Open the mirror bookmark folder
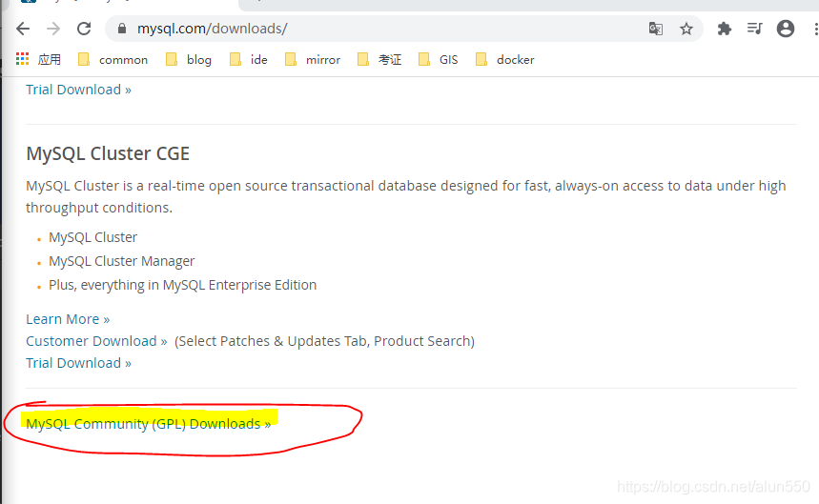Image resolution: width=819 pixels, height=504 pixels. click(x=313, y=59)
